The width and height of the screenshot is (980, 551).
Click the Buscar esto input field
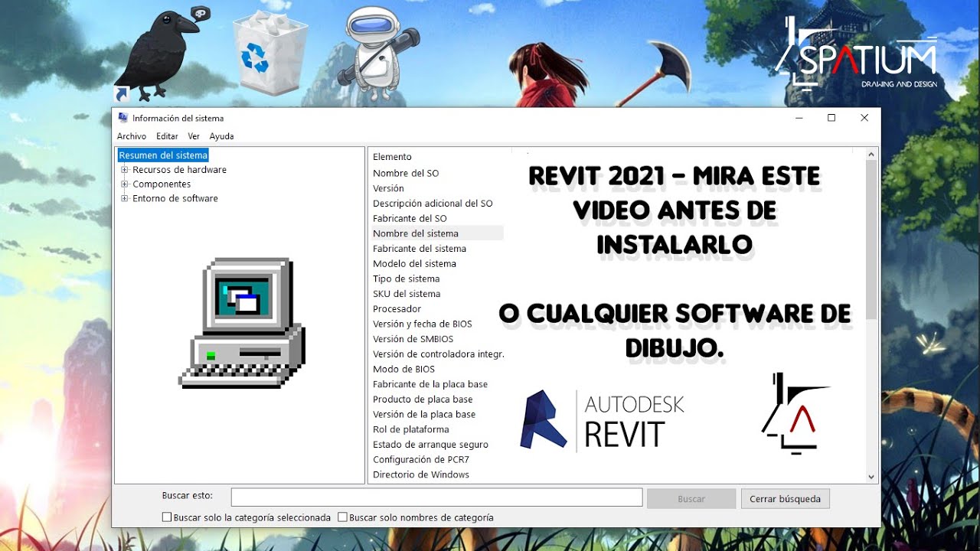click(436, 497)
